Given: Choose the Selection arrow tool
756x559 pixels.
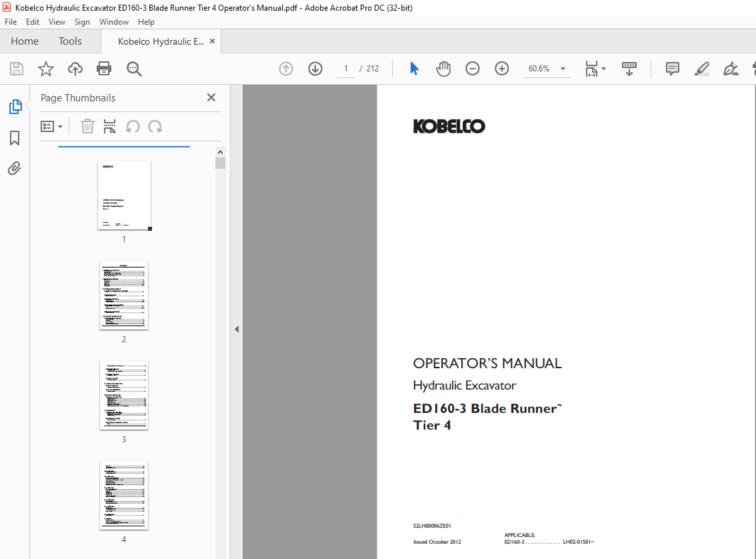Looking at the screenshot, I should click(414, 69).
